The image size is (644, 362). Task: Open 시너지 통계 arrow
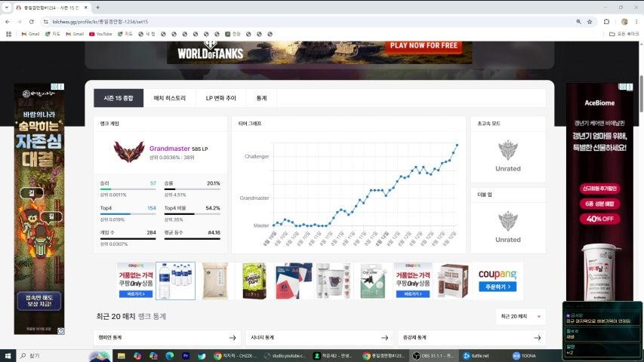pos(385,338)
